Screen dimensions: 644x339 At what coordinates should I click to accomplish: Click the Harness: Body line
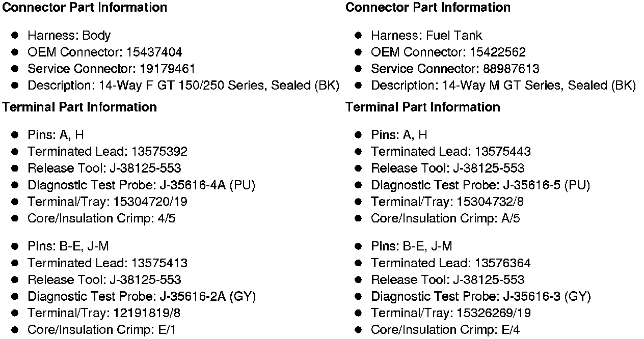[x=69, y=36]
